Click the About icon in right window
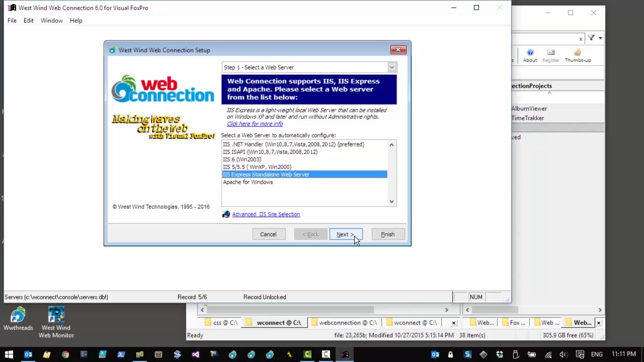The image size is (644, 362). click(x=530, y=55)
